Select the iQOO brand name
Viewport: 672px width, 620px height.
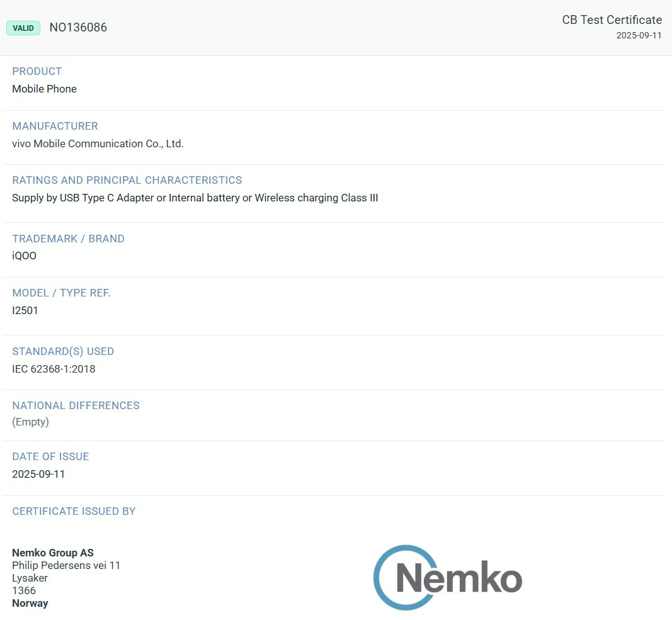click(24, 256)
